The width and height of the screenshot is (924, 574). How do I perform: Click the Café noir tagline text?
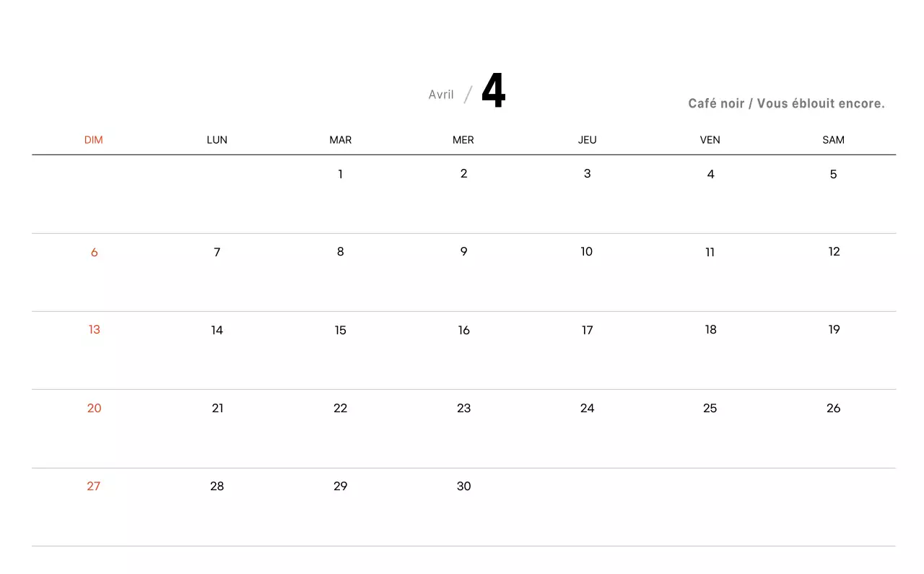click(x=786, y=104)
